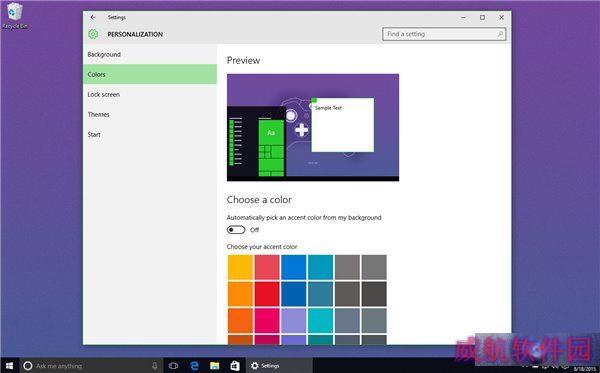Viewport: 600px width, 373px height.
Task: Focus the Find a setting field
Action: (444, 34)
